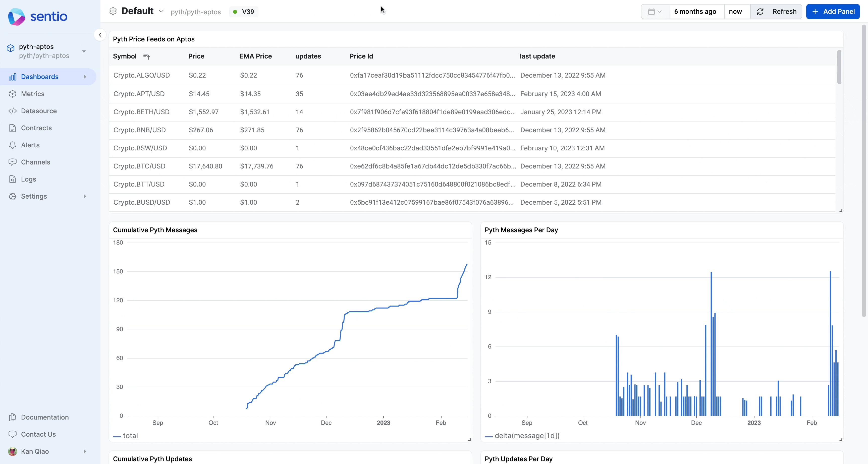Click the Sentio logo
Image resolution: width=868 pixels, height=464 pixels.
pos(38,17)
